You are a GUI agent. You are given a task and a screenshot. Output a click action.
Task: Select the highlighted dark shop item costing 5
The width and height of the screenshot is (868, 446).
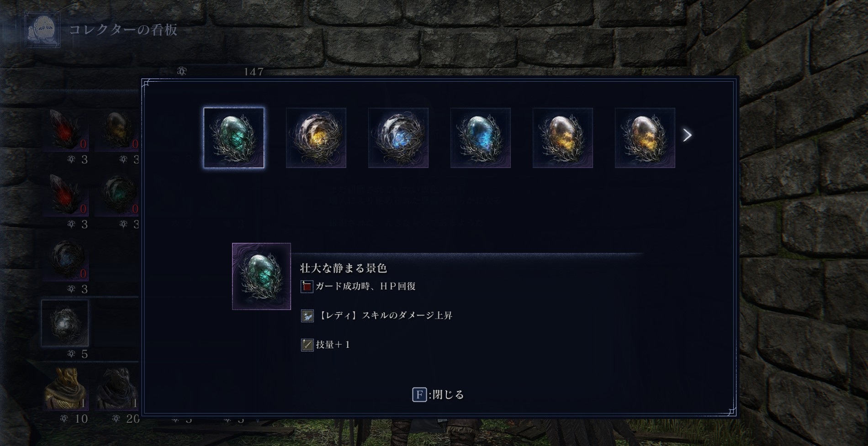tap(65, 323)
